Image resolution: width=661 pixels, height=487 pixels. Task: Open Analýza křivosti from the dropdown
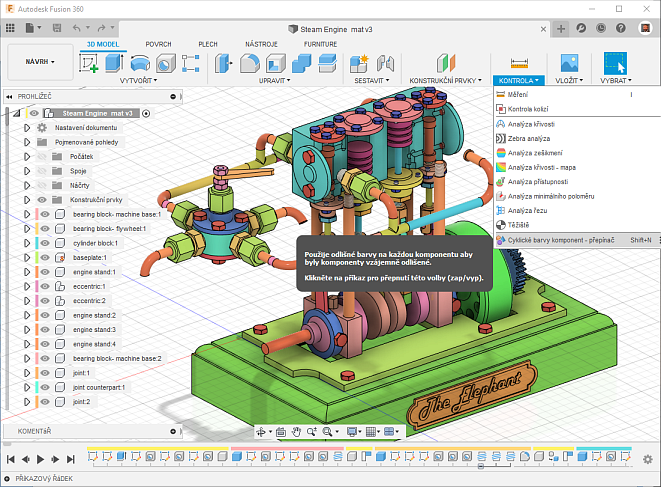point(531,123)
